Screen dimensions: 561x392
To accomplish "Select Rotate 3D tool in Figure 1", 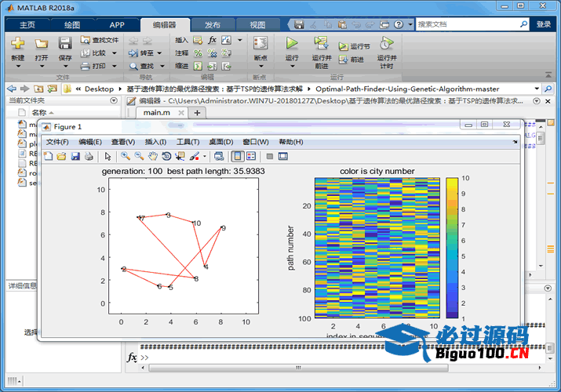I will pos(166,156).
